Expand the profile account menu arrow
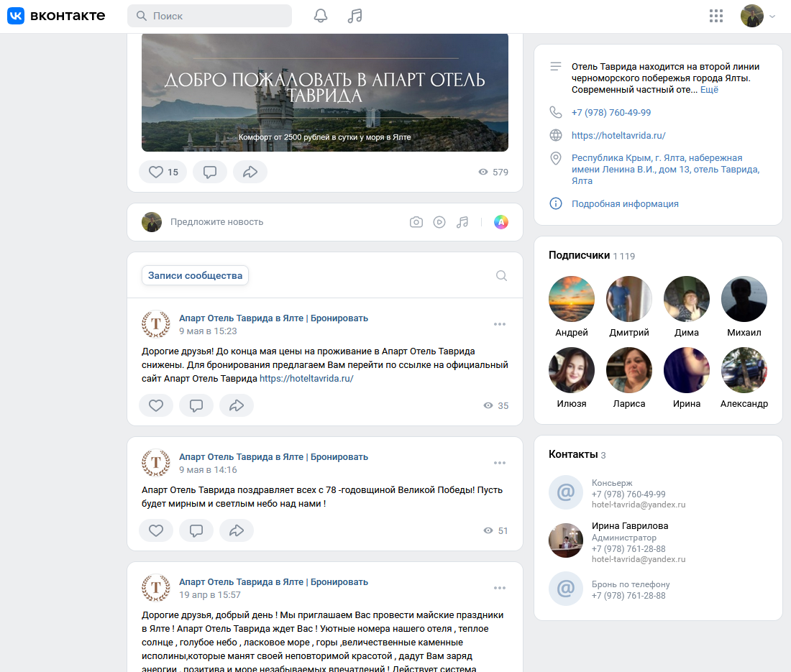The image size is (791, 672). coord(772,16)
